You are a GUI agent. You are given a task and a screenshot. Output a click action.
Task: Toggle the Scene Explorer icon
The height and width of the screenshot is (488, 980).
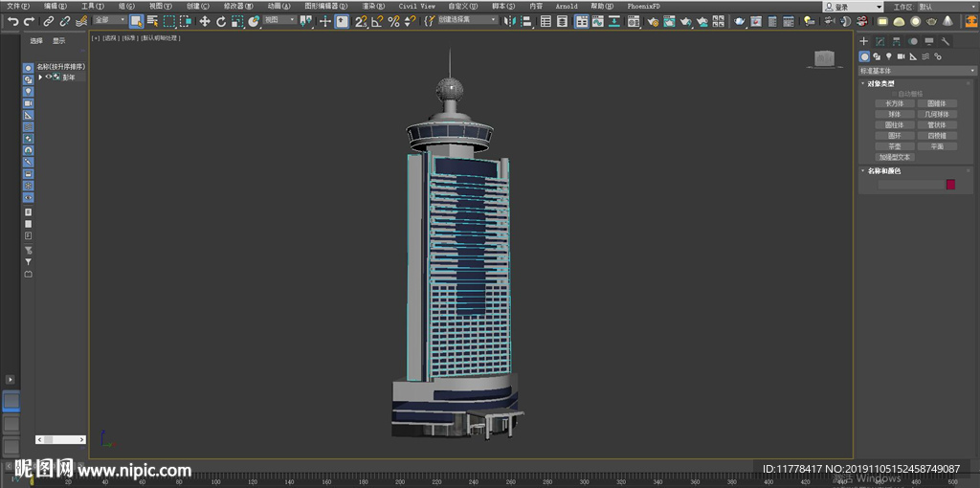[x=546, y=21]
